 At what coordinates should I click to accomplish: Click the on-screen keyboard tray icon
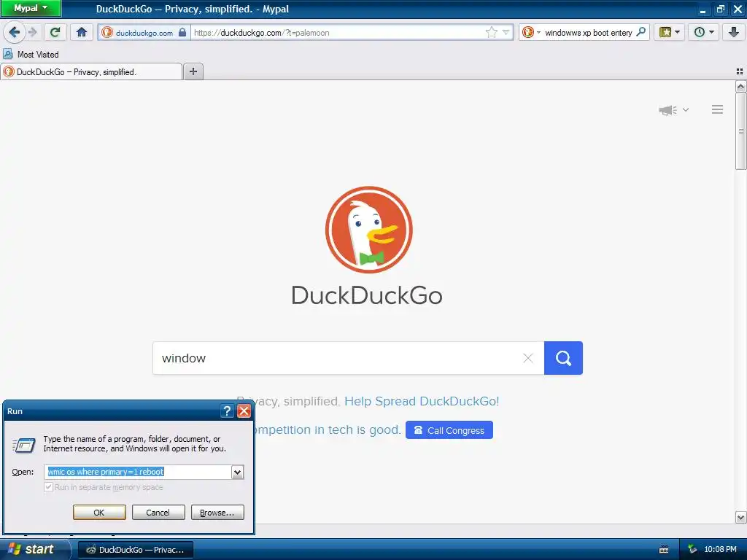pyautogui.click(x=664, y=550)
